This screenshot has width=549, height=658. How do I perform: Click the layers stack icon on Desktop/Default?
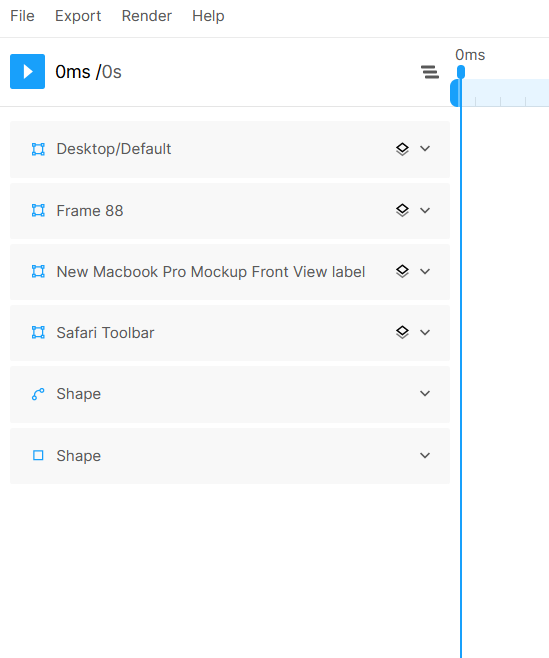point(402,149)
